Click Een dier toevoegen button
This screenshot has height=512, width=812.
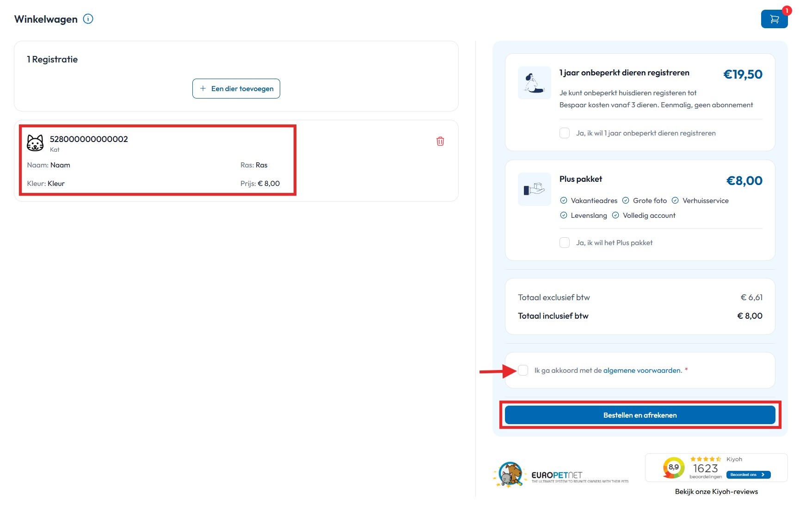(236, 89)
